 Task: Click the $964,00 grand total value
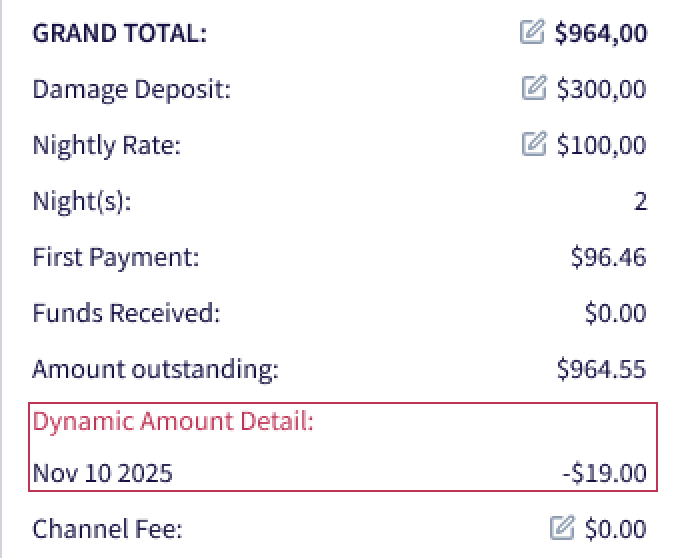pos(600,33)
